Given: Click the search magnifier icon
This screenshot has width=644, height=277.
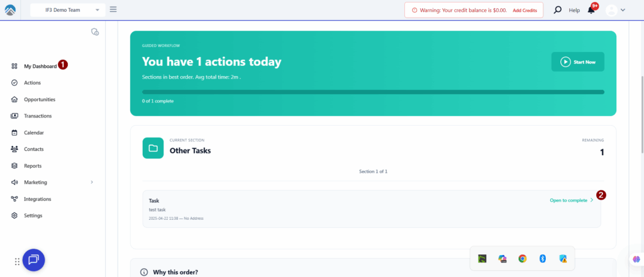Looking at the screenshot, I should (x=557, y=10).
